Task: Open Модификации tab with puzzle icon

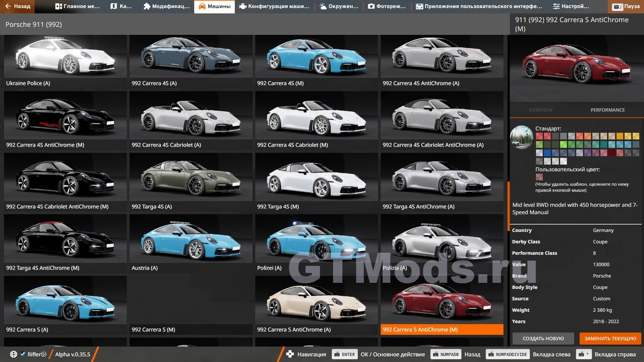Action: coord(167,7)
